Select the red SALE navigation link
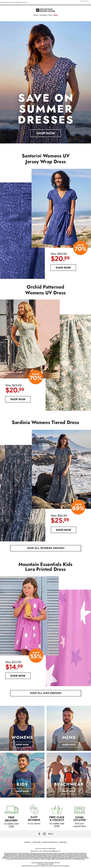This screenshot has width=91, height=868. [56, 15]
